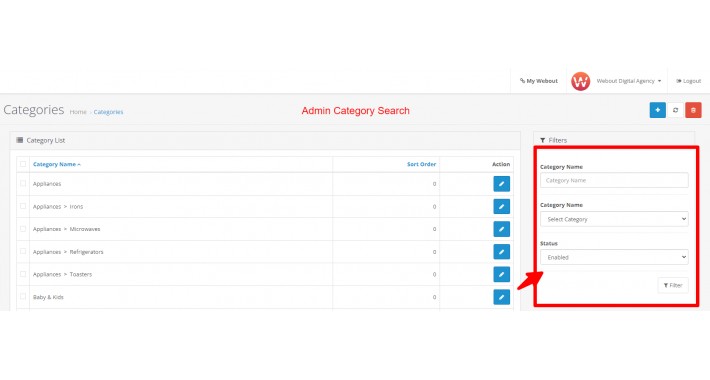Click the blue add category plus button
Screen dimensions: 710x380
click(x=657, y=110)
